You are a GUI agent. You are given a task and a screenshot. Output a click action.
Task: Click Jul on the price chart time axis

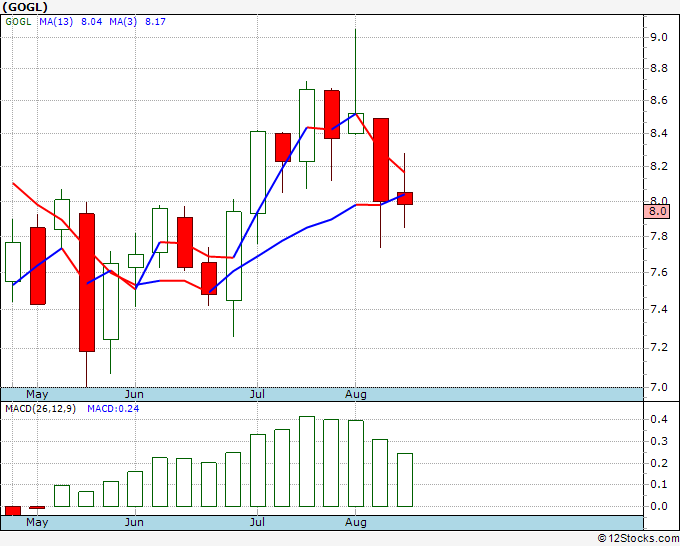tap(257, 395)
